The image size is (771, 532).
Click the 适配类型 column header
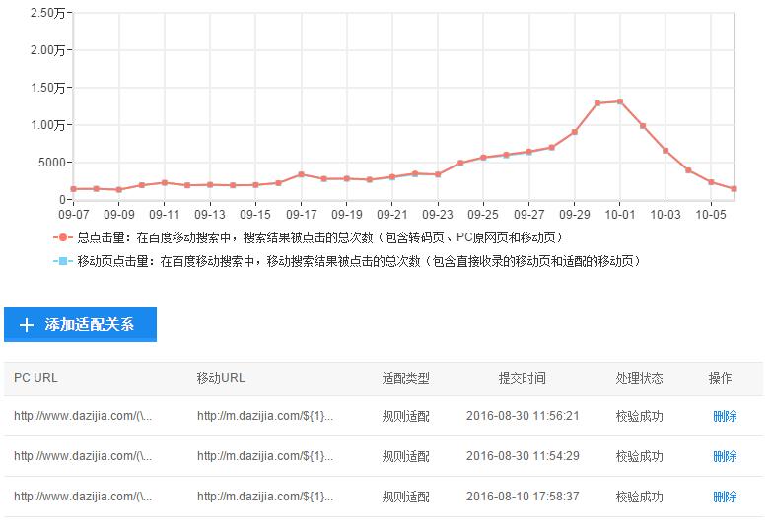[405, 378]
